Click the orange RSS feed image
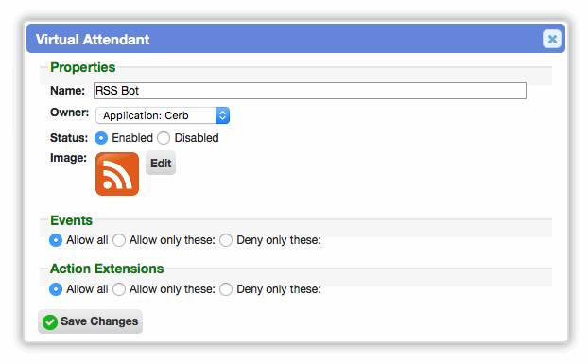Image resolution: width=588 pixels, height=364 pixels. (x=117, y=174)
